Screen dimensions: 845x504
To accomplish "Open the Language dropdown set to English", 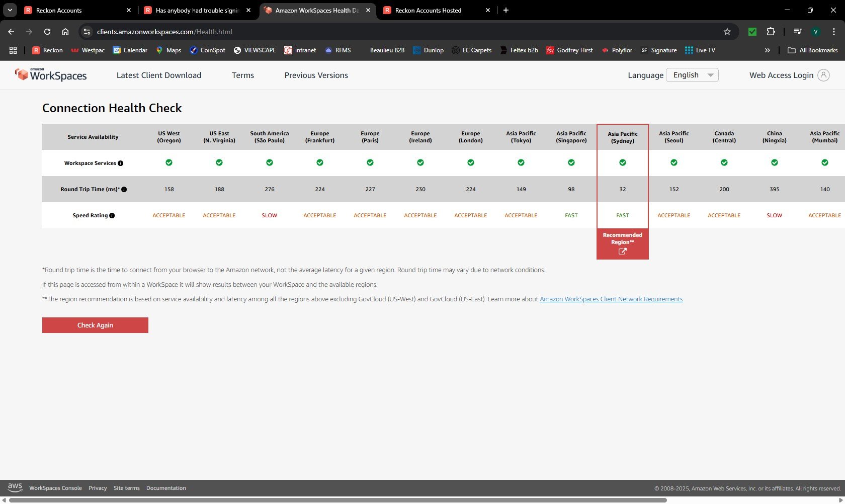I will click(x=692, y=75).
